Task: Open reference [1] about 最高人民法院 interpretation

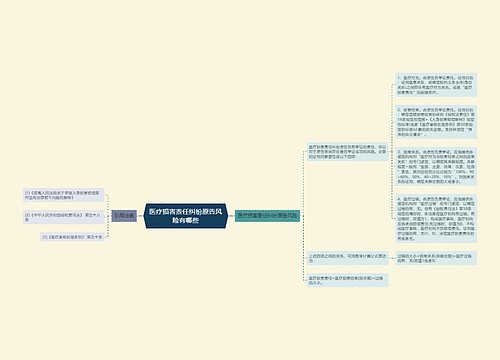Action: (x=64, y=195)
